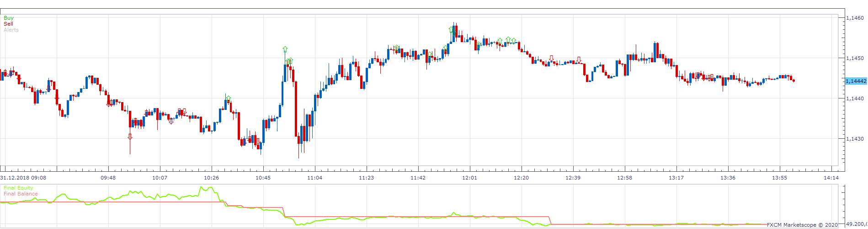Click the 12:20 time axis label
Screen dimensions: 868x229
pyautogui.click(x=522, y=178)
